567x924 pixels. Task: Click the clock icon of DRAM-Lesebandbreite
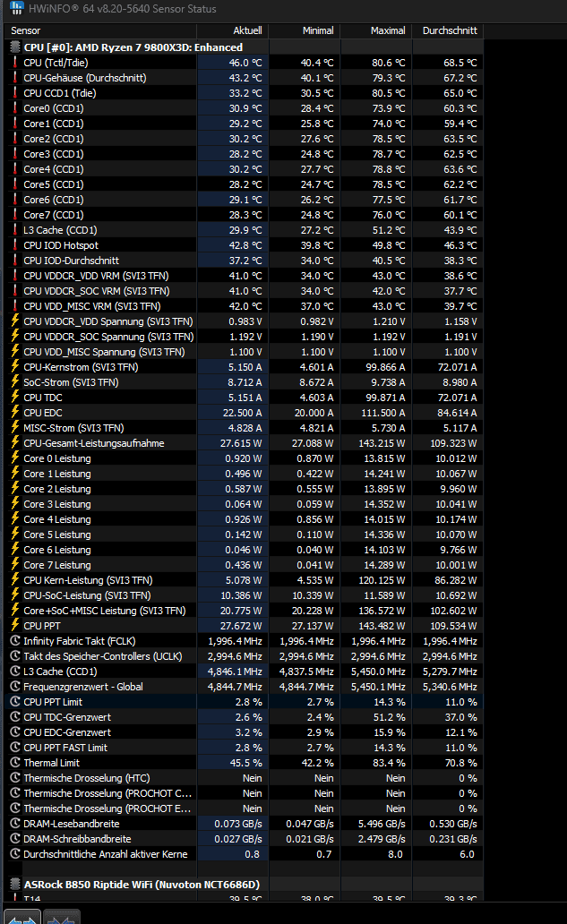(x=15, y=823)
